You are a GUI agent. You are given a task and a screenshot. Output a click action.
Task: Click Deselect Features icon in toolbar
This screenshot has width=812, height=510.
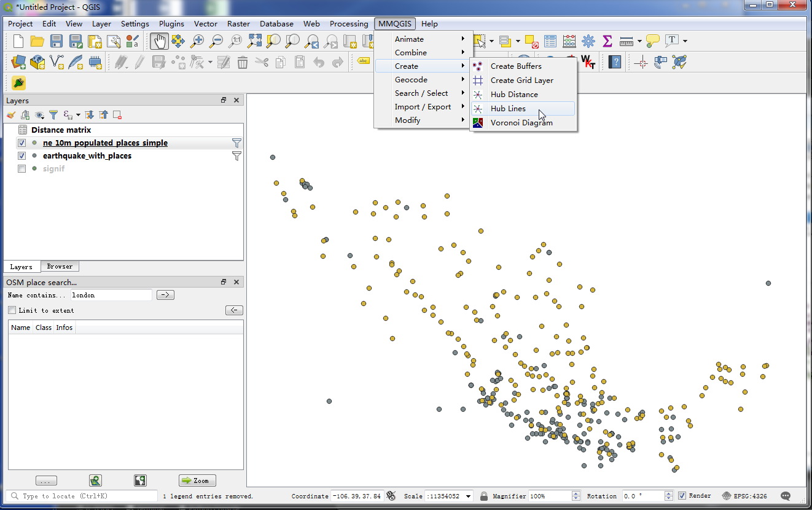[532, 41]
